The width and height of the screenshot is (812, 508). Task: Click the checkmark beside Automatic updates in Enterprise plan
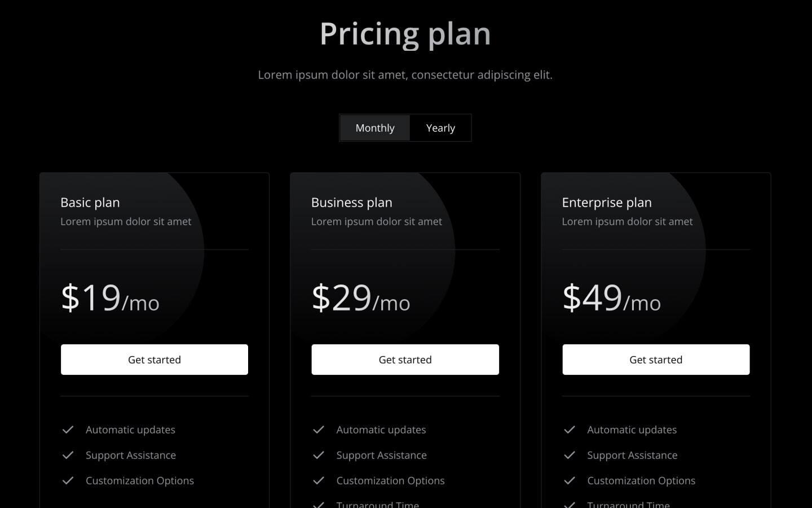(x=570, y=430)
